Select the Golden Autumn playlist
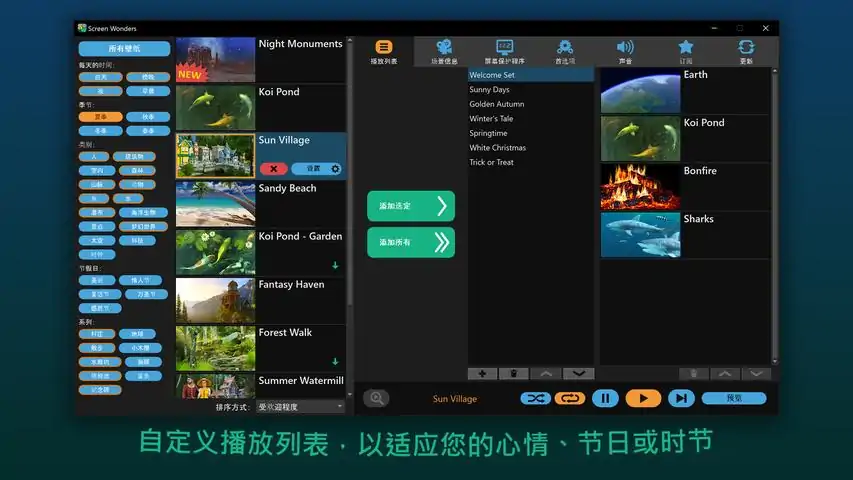 530,104
